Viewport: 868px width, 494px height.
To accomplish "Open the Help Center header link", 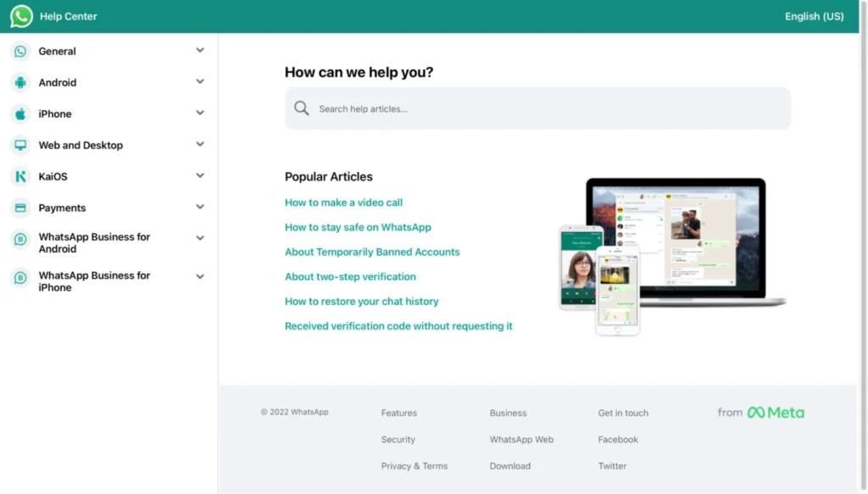I will tap(68, 17).
